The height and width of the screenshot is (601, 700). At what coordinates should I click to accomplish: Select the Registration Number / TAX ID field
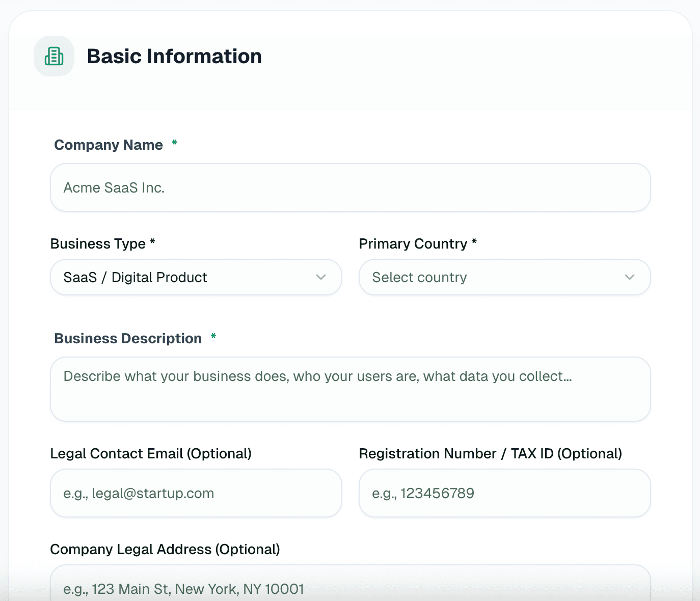[x=504, y=493]
